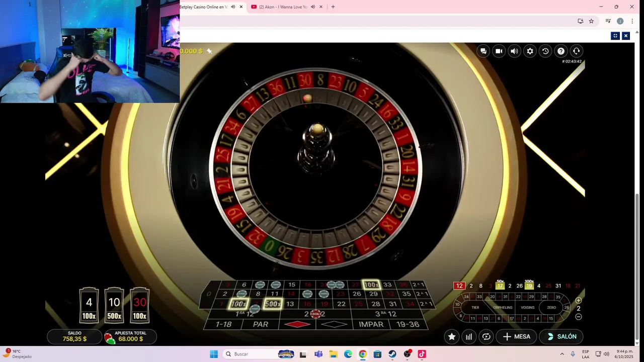
Task: Mute the game sound speaker icon
Action: [x=514, y=51]
